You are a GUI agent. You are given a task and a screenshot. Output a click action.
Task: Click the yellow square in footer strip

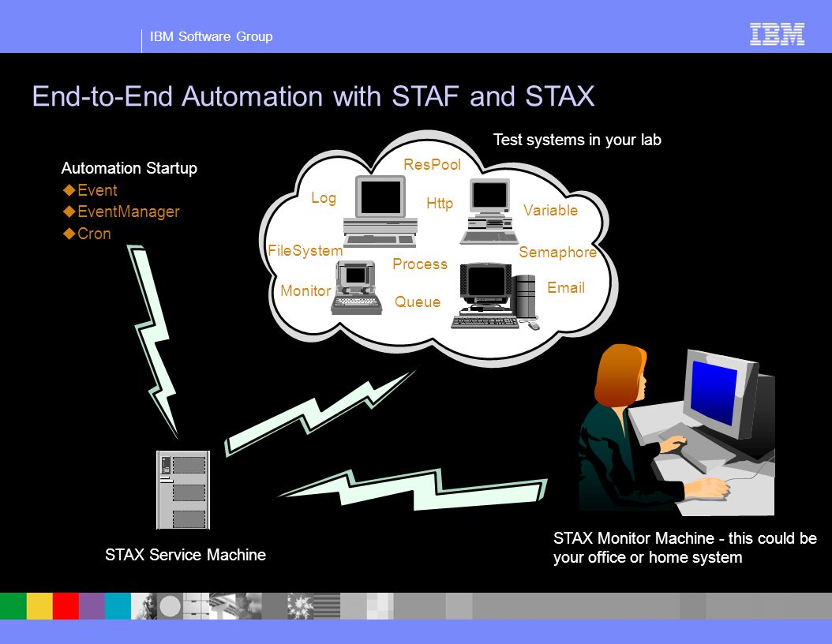tap(39, 606)
